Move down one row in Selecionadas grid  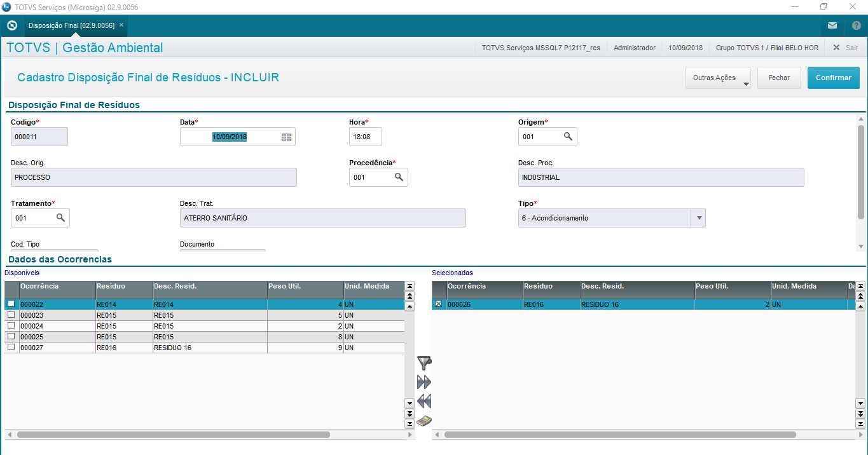[x=860, y=403]
